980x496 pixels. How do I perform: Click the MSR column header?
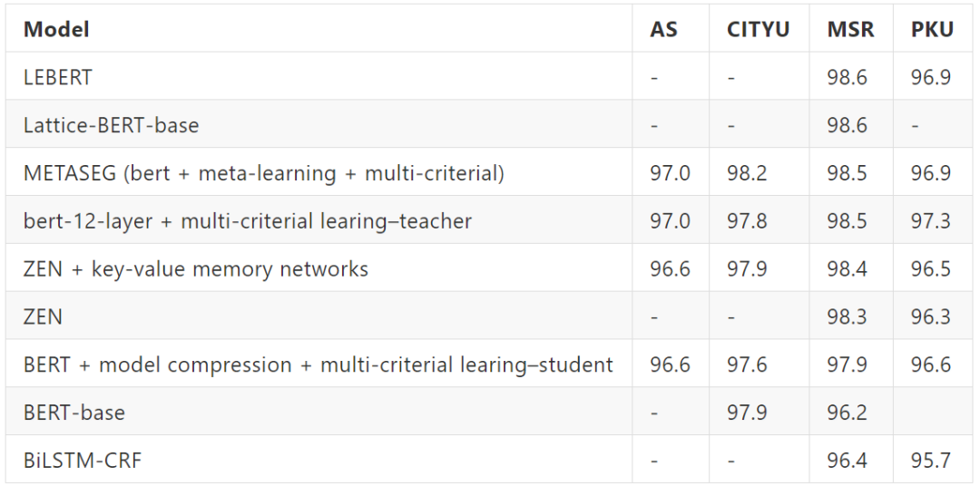[850, 29]
